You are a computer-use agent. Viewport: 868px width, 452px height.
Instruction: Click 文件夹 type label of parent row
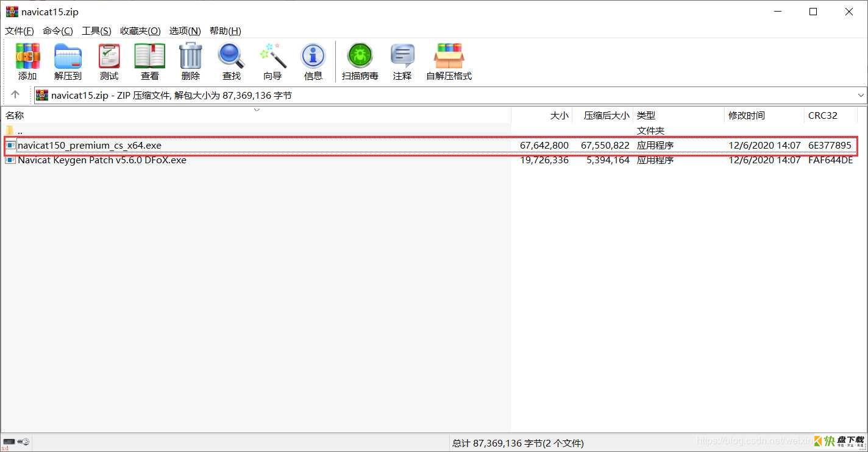click(x=650, y=130)
